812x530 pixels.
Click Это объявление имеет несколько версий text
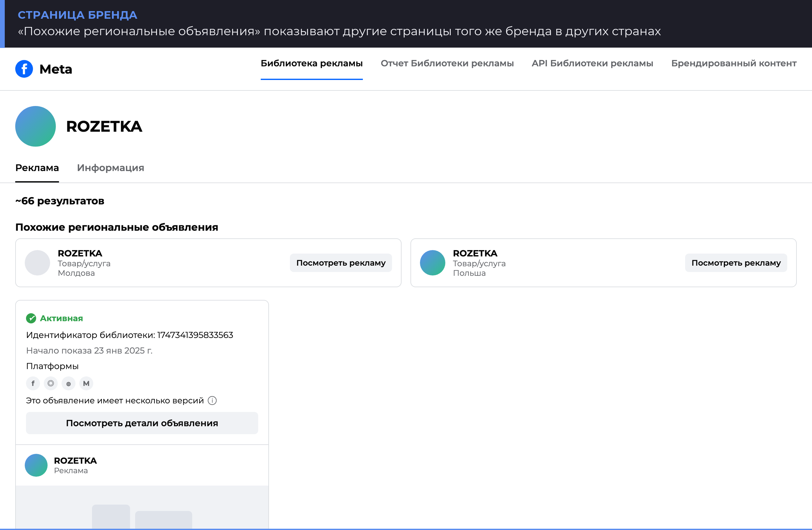[x=115, y=401]
